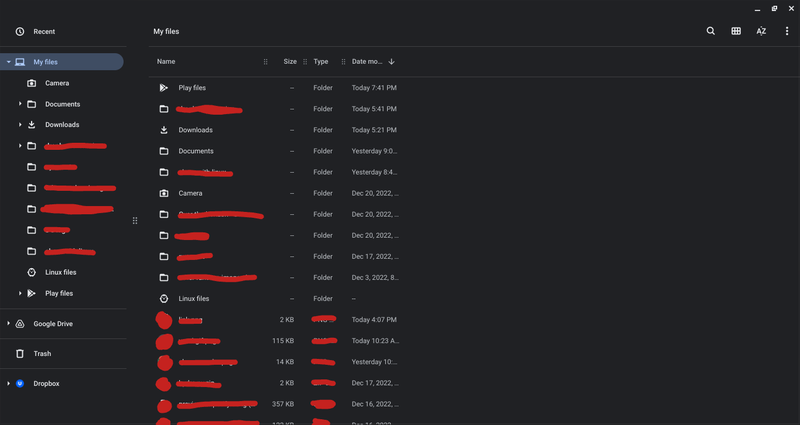Click the Dropbox icon in the sidebar

(19, 383)
